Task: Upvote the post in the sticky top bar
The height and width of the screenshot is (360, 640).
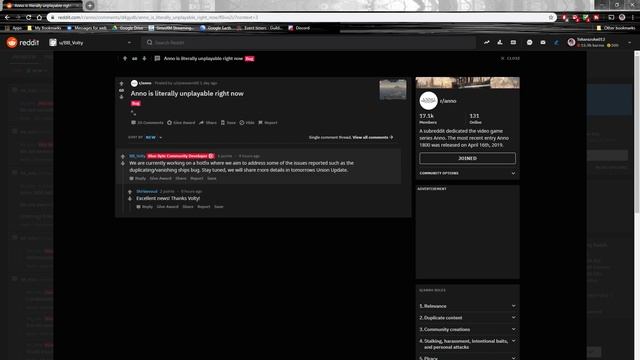Action: tap(125, 58)
